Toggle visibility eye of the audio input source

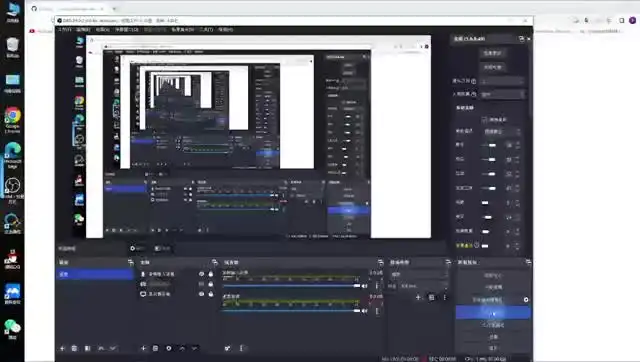(x=201, y=274)
